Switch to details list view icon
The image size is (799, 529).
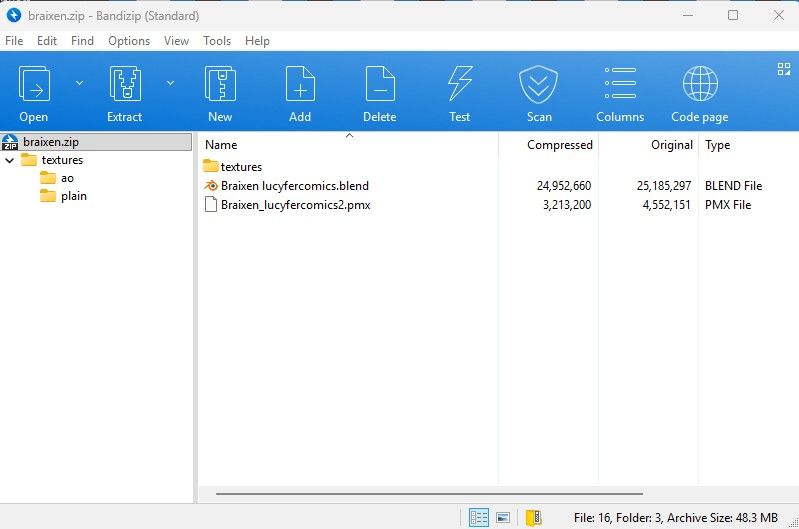(478, 517)
